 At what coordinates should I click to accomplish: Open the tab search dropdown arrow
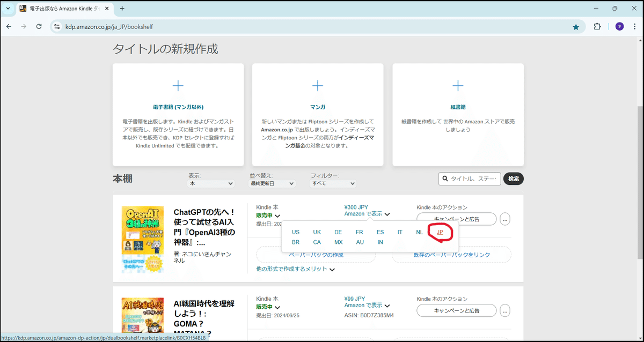8,9
